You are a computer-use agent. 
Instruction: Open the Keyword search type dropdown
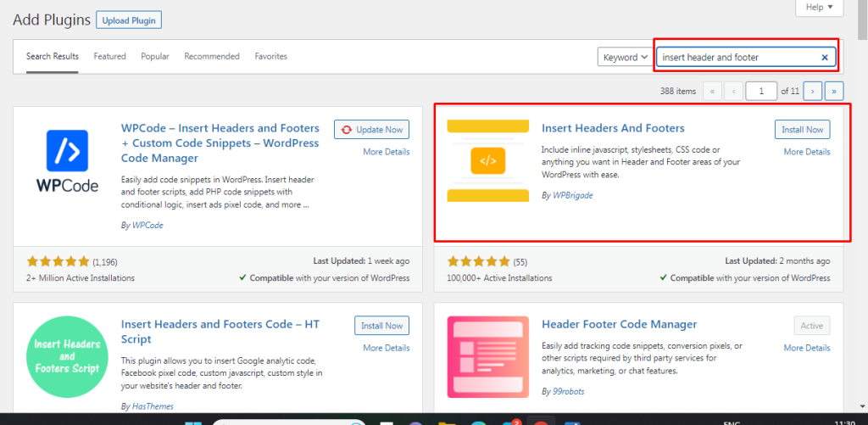click(626, 57)
